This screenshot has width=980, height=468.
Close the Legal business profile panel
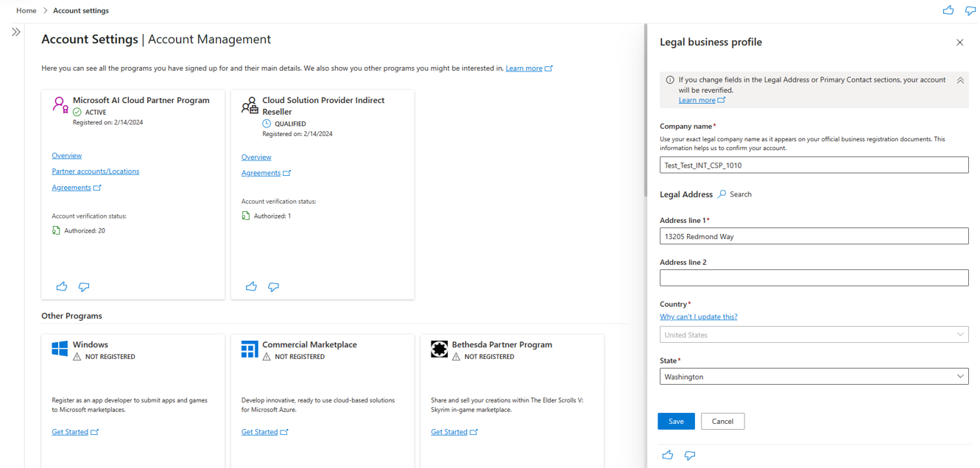click(959, 43)
